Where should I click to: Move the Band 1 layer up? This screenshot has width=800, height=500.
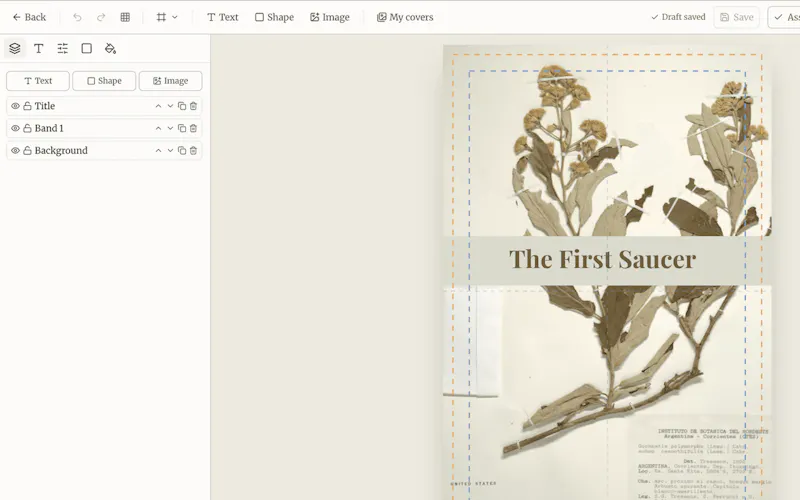pos(158,129)
